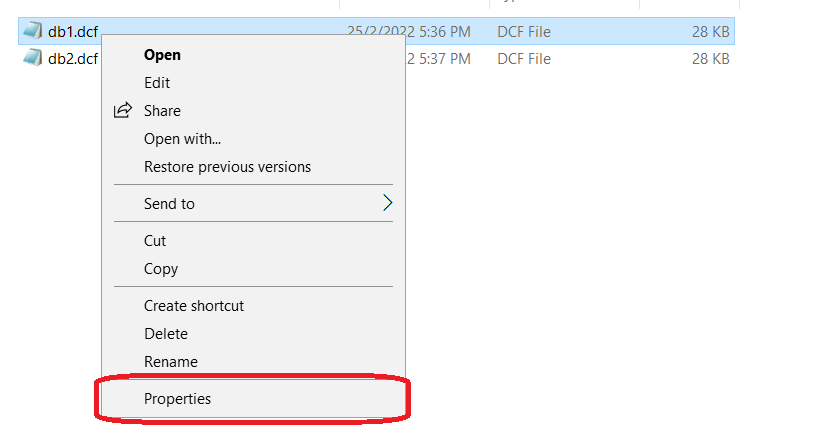The height and width of the screenshot is (436, 818).
Task: Copy the selected file
Action: tap(161, 269)
